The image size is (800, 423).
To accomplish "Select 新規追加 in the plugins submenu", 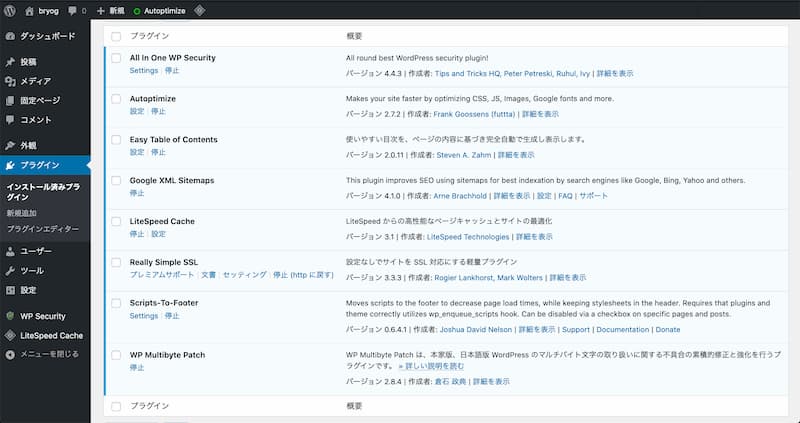I will coord(21,213).
